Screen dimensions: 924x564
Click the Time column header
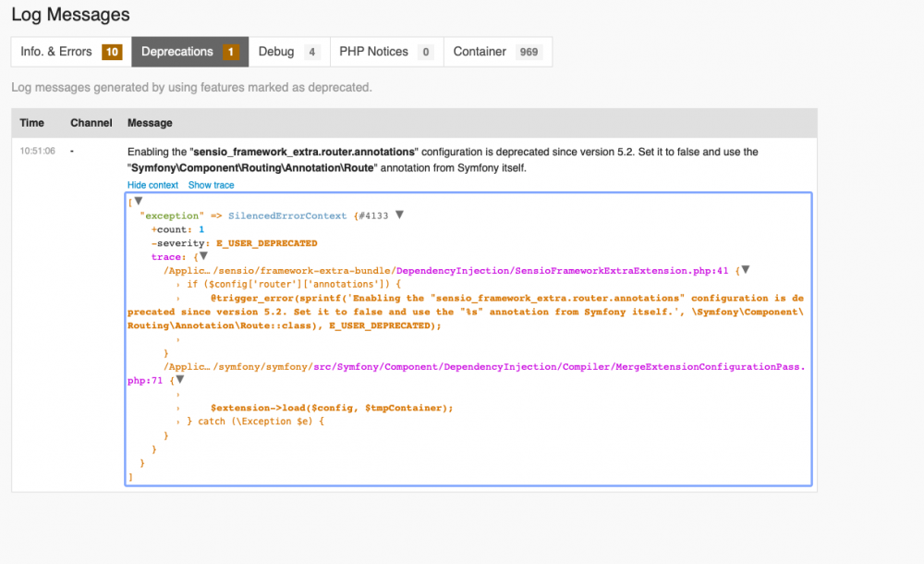(31, 123)
